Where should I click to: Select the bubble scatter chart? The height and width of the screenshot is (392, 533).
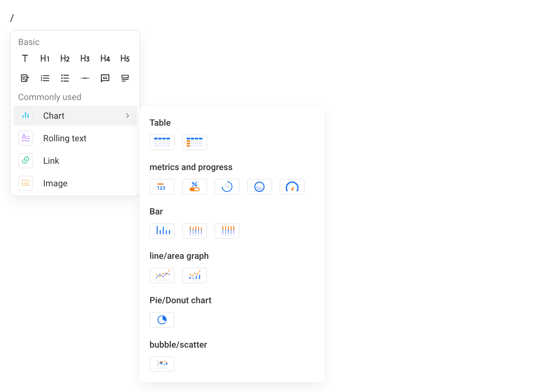[x=162, y=364]
